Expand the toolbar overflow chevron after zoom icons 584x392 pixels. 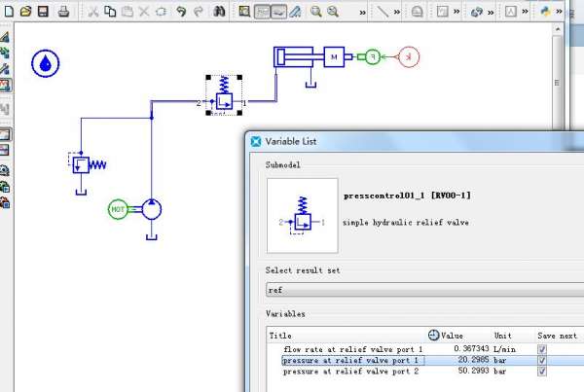[x=362, y=12]
